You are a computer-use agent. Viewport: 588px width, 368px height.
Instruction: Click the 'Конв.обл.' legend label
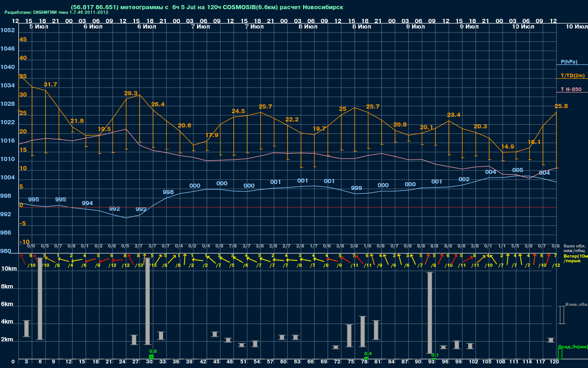577,305
